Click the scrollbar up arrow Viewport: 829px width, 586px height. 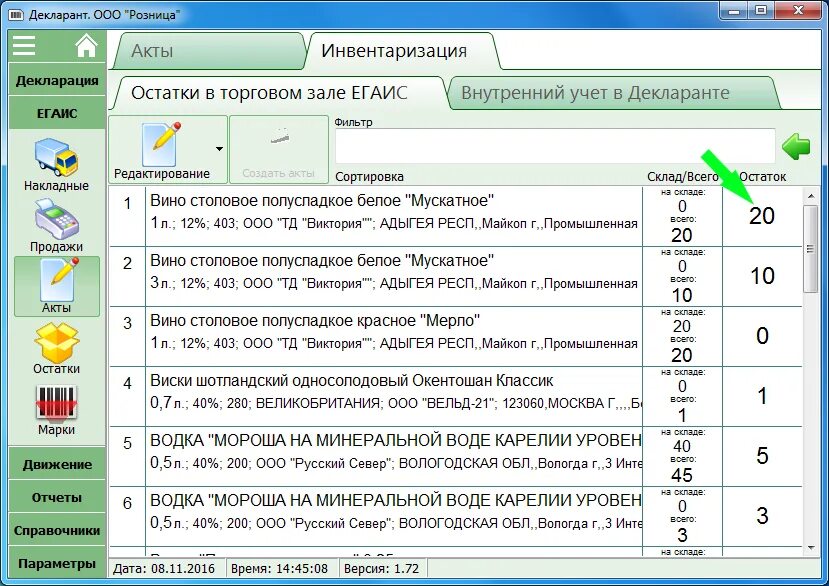[810, 196]
